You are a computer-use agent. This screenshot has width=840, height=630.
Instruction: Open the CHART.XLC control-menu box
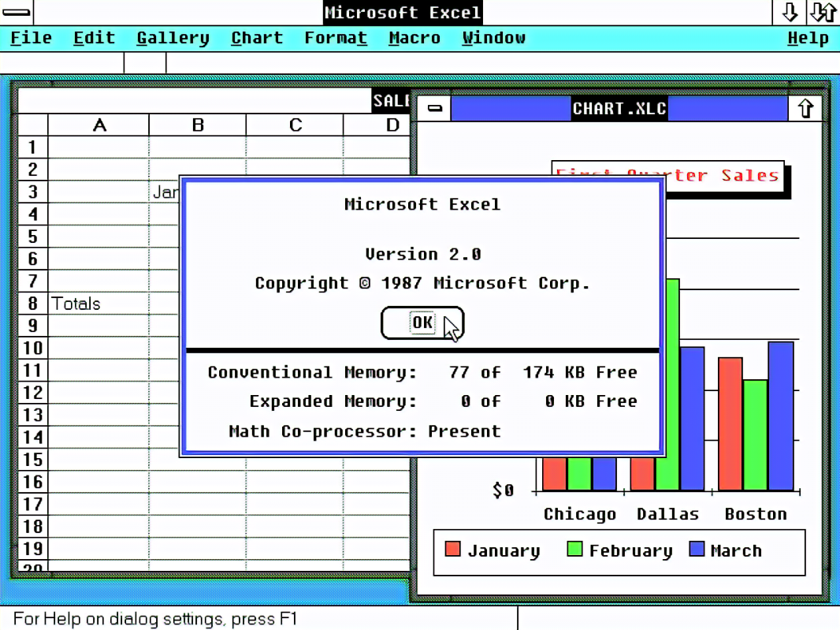click(x=434, y=108)
